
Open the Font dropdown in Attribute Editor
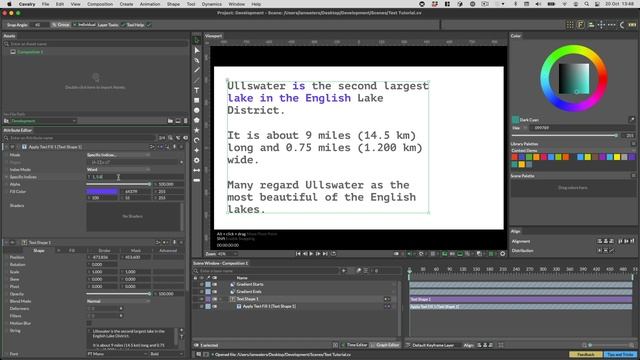coord(117,354)
